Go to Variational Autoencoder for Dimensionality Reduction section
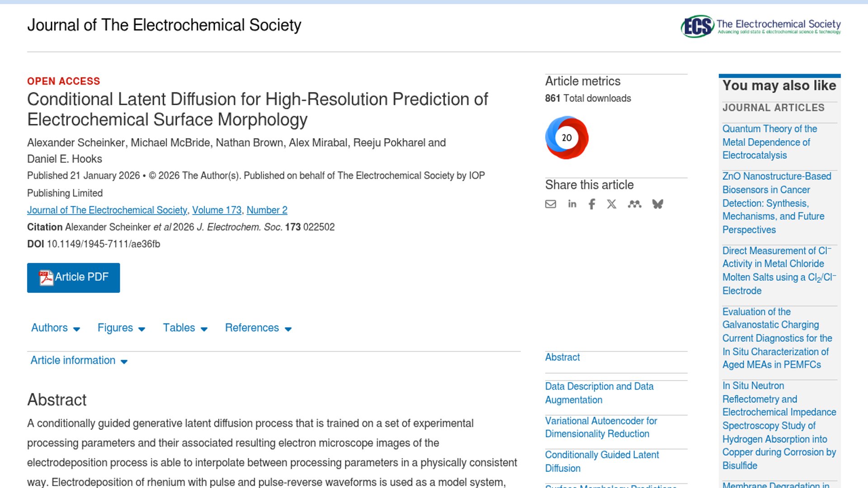This screenshot has width=868, height=488. pos(601,427)
